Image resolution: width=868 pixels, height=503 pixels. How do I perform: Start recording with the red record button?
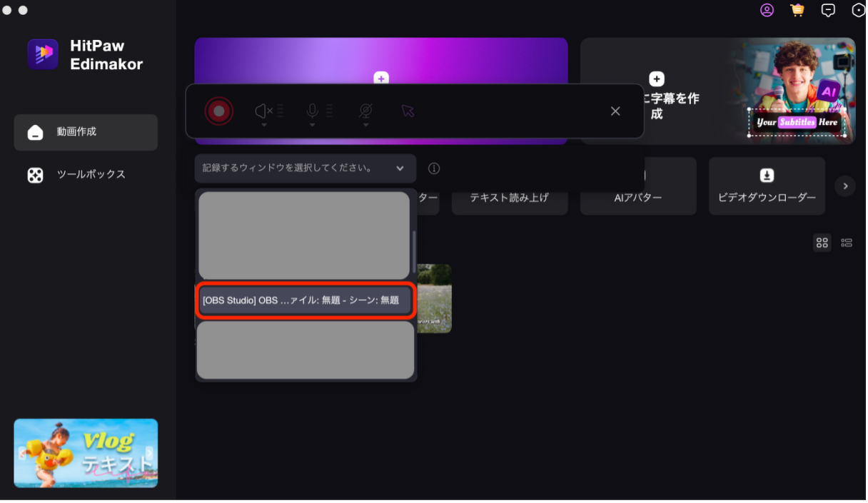pyautogui.click(x=219, y=111)
